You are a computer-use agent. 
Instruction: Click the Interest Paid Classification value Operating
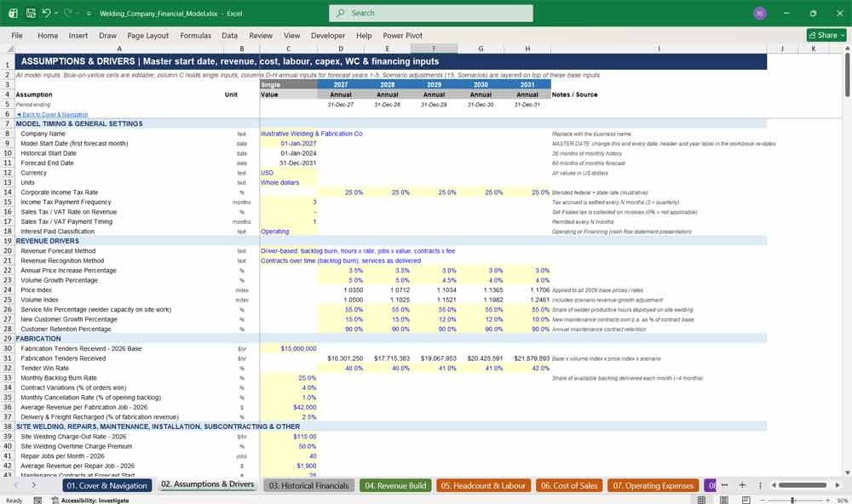coord(289,232)
